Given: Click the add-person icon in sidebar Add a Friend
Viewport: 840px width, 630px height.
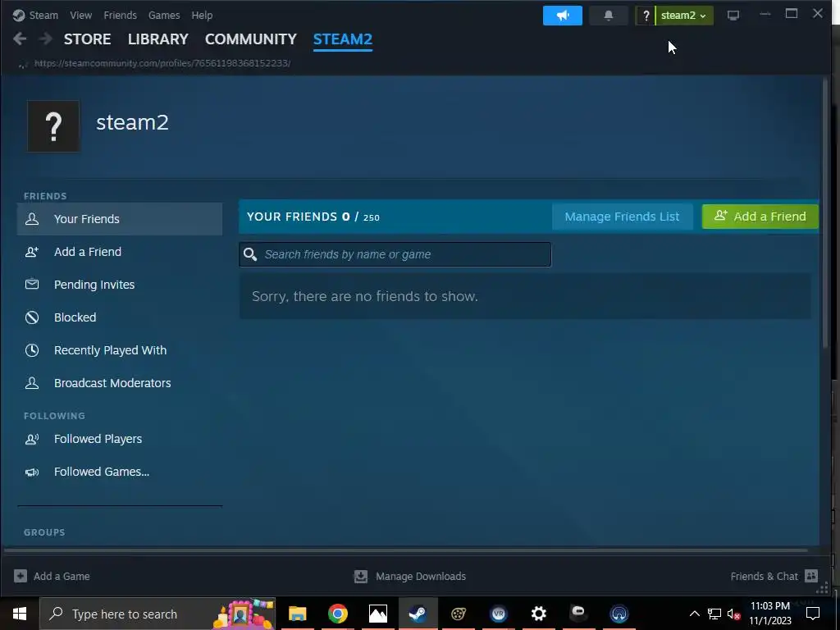Looking at the screenshot, I should coord(32,252).
